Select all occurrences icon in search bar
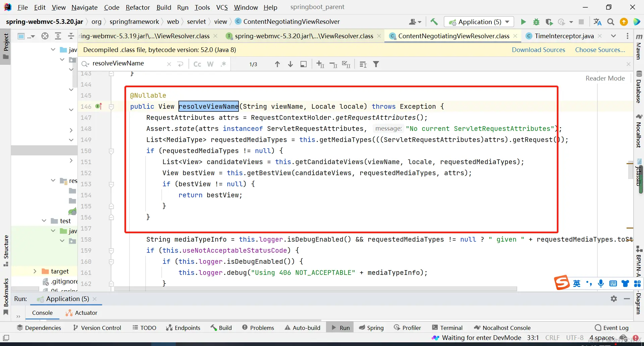The width and height of the screenshot is (644, 346). 346,64
